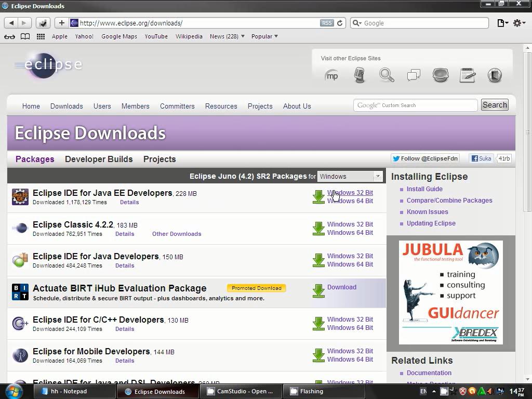Download Windows 32 Bit Java EE package
Viewport: 532px width, 399px height.
[x=350, y=193]
